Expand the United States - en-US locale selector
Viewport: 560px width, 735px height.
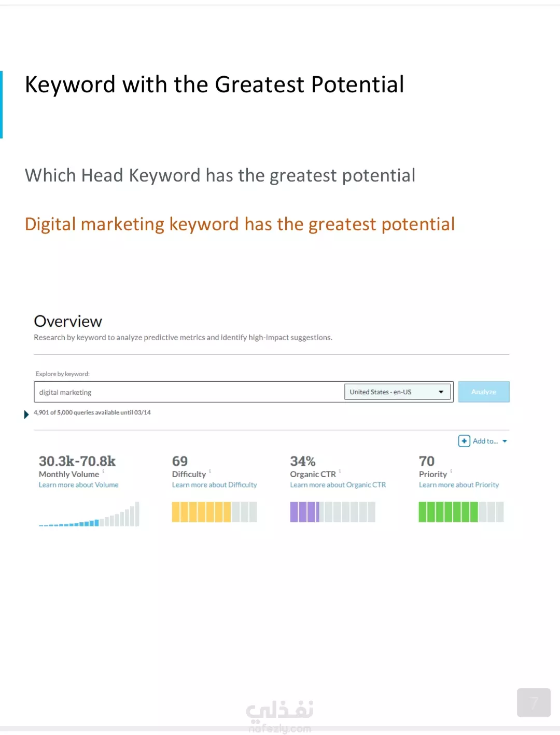click(x=398, y=392)
